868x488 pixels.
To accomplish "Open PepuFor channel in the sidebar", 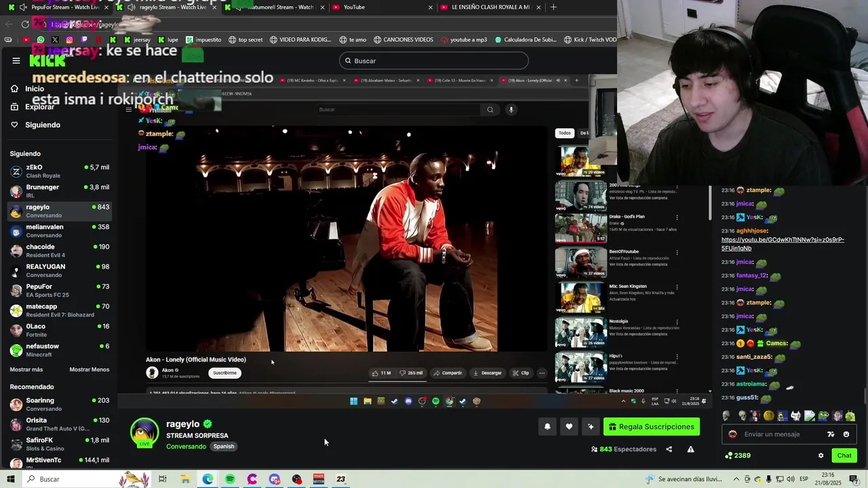I will 60,290.
